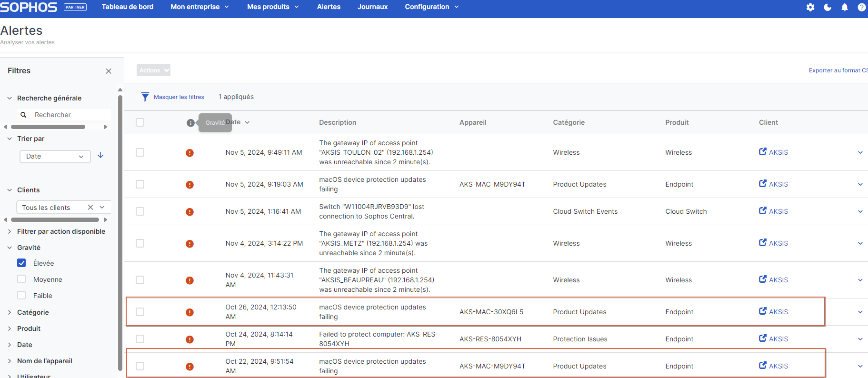This screenshot has height=378, width=868.
Task: Expand row details for AKSIS_TOULON_02 alert
Action: [x=860, y=152]
